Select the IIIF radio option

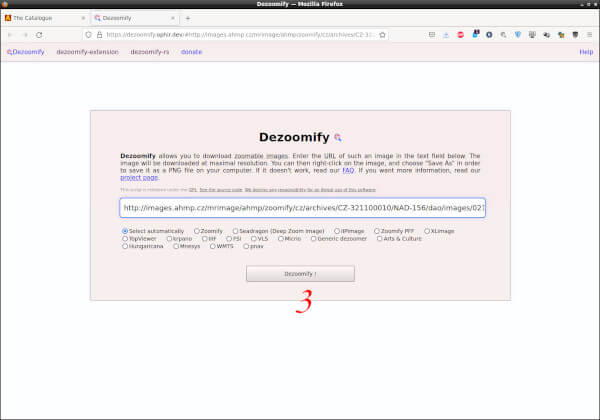pyautogui.click(x=204, y=239)
